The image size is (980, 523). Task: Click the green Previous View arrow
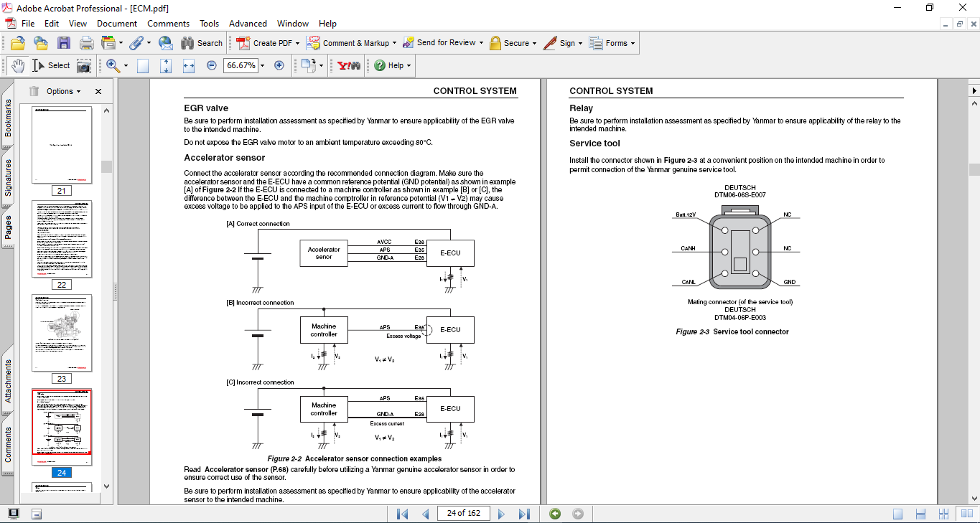point(554,514)
